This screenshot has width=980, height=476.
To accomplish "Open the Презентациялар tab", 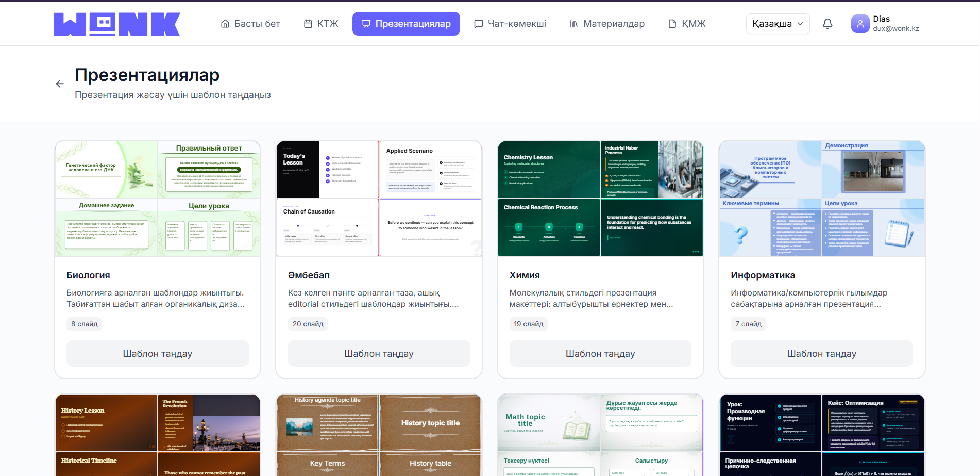I will coord(406,24).
